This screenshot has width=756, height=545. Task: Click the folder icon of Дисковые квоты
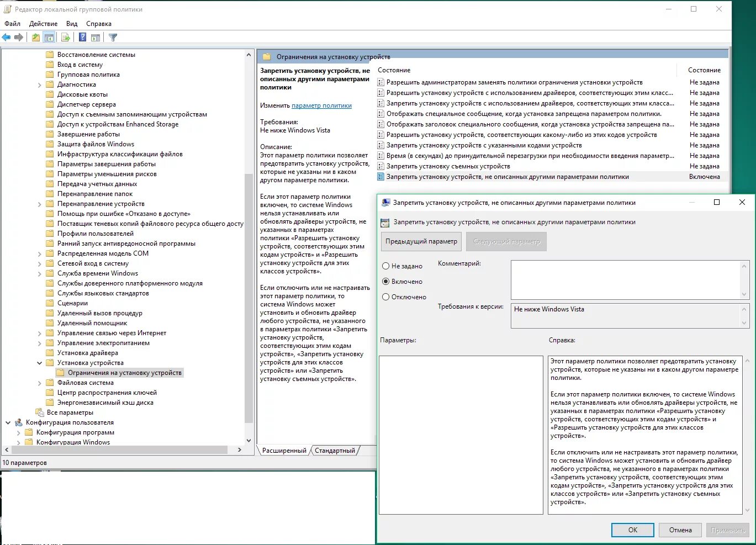[x=50, y=94]
